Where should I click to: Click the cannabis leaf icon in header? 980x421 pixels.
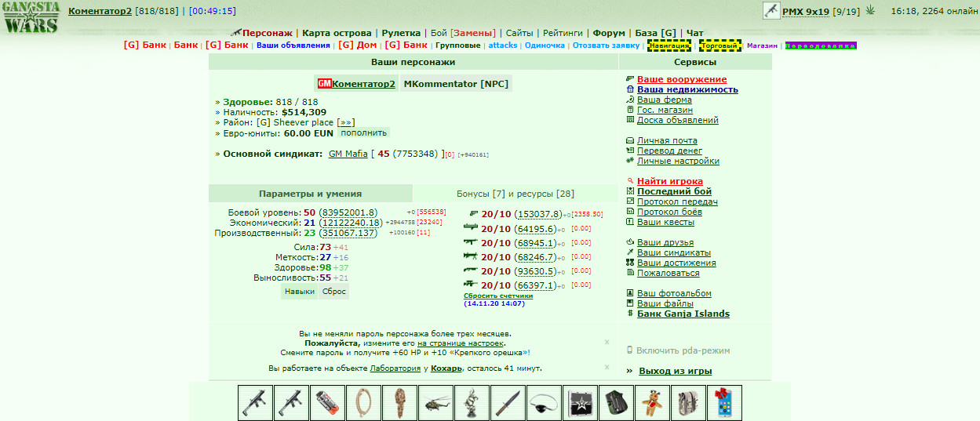click(x=870, y=11)
